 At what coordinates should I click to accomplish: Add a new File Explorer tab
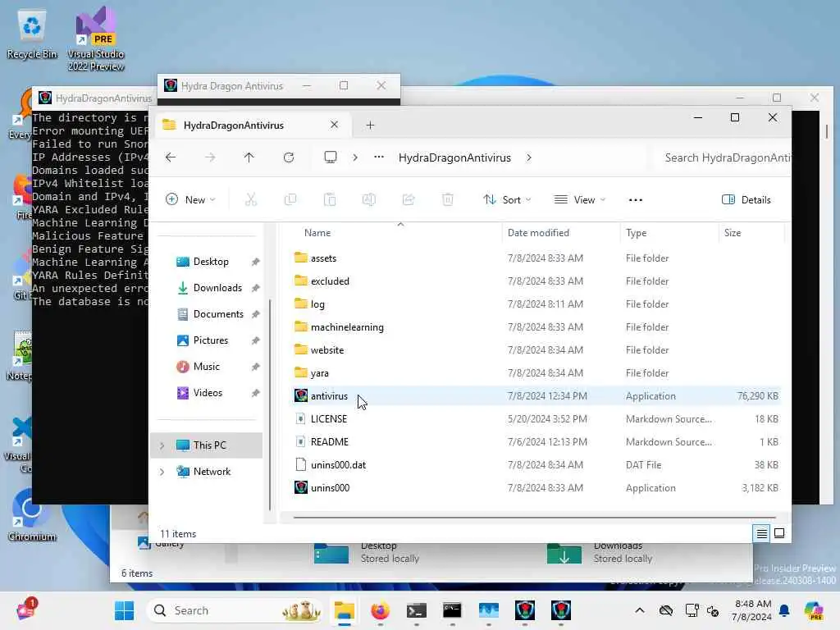[370, 126]
